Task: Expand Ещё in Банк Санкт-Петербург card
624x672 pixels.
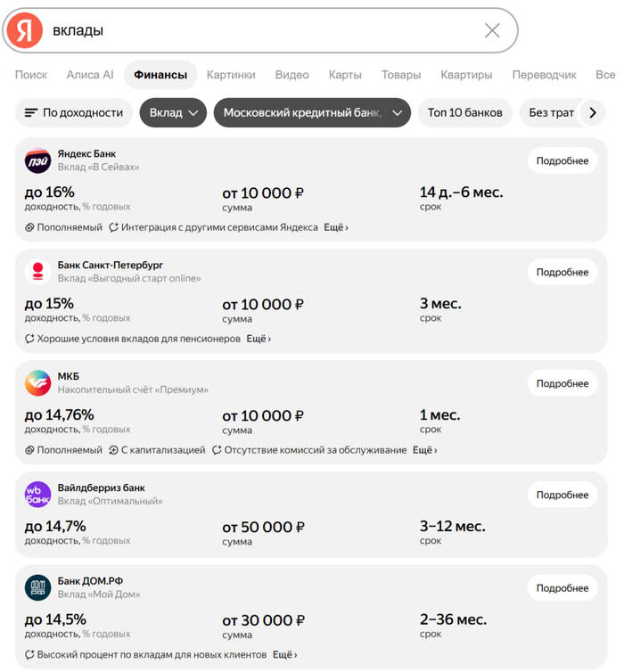Action: coord(259,339)
